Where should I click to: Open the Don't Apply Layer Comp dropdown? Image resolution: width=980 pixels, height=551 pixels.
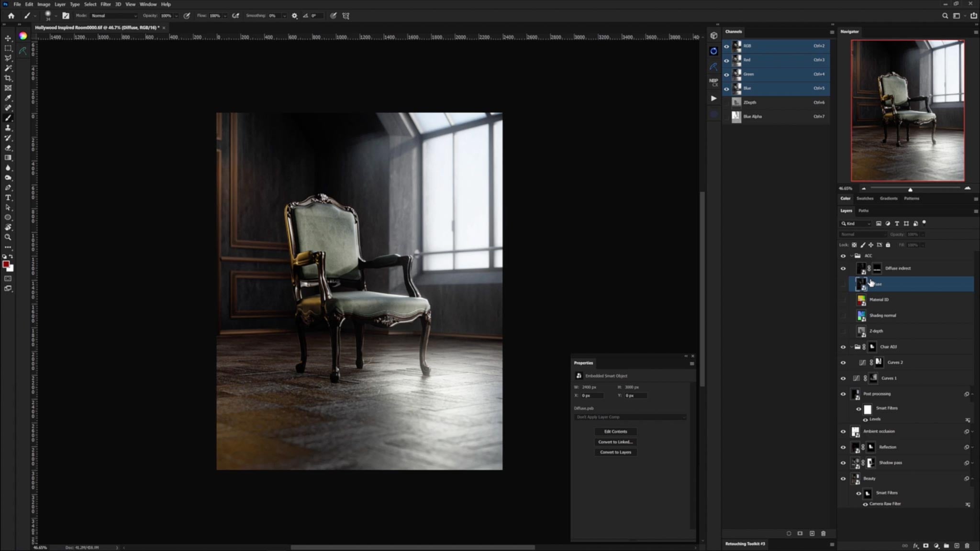pos(630,417)
